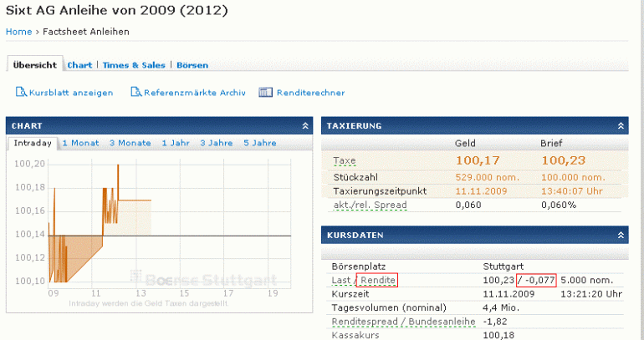The width and height of the screenshot is (644, 340).
Task: Click the akt./rel. Spread term
Action: (x=370, y=205)
